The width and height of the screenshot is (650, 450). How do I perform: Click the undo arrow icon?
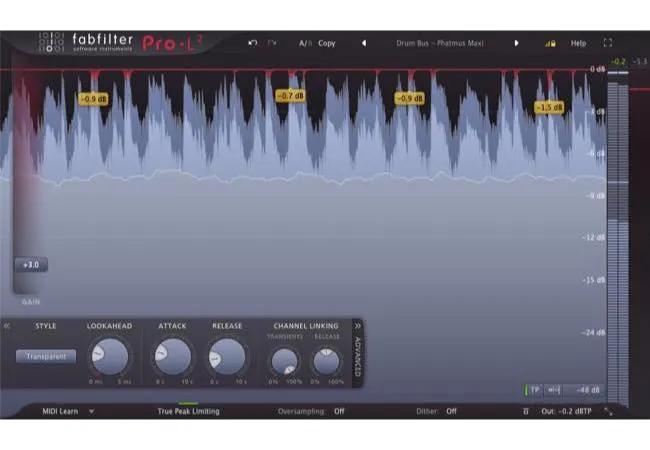[x=253, y=43]
